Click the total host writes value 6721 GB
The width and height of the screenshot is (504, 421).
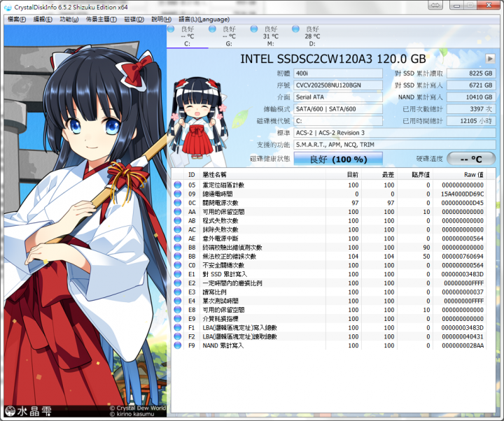(471, 85)
